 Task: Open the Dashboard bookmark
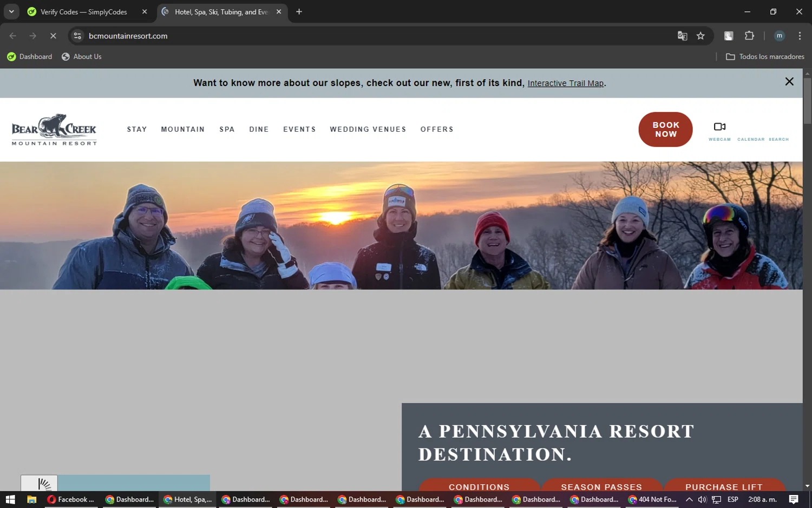click(x=30, y=56)
